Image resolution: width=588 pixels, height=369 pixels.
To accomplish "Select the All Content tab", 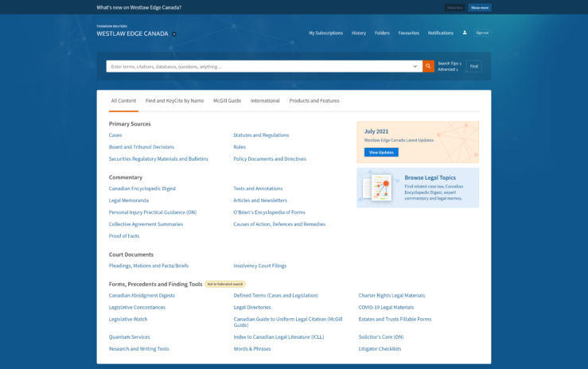I will [123, 101].
